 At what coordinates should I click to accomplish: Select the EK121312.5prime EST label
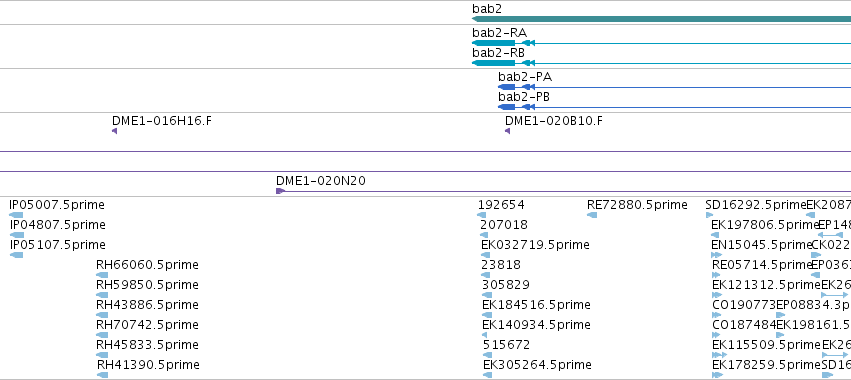766,285
